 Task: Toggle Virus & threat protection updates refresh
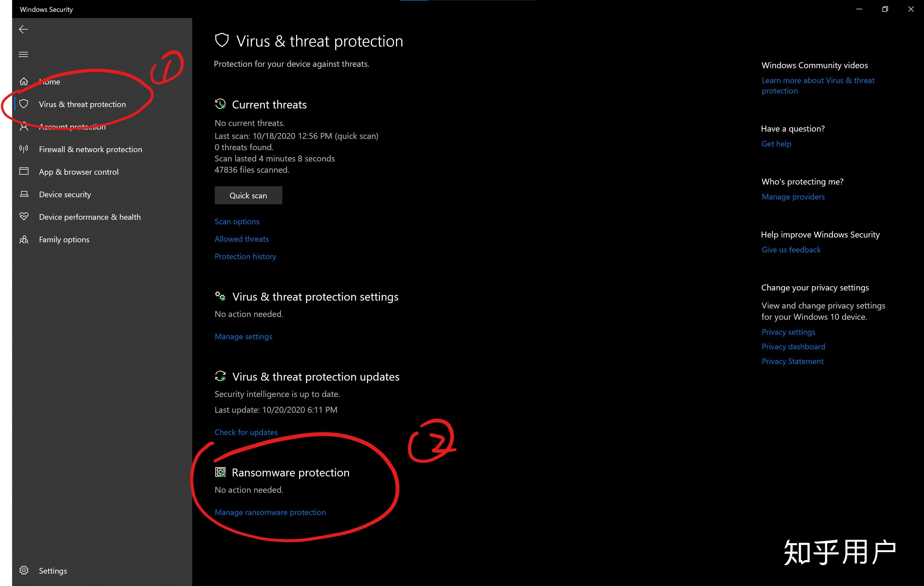(246, 432)
